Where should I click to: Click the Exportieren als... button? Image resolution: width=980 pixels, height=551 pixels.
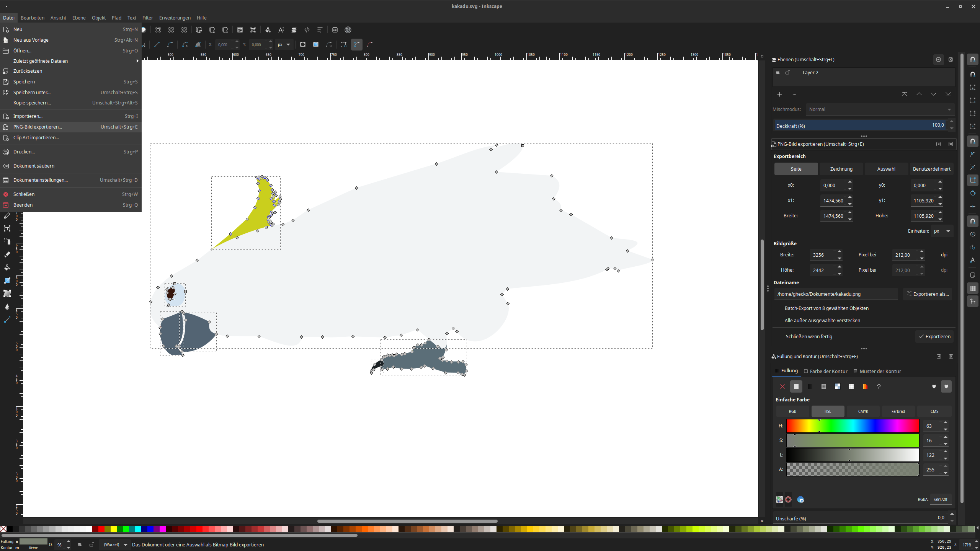pos(927,294)
